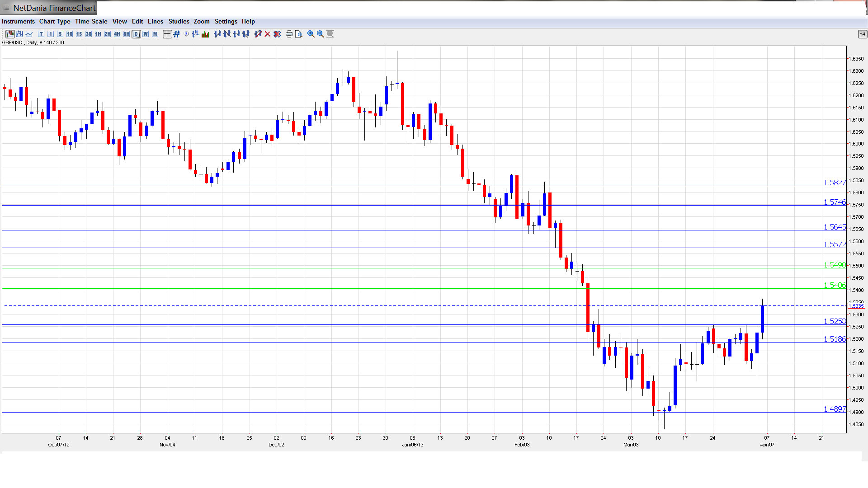
Task: Click the zoom out magnifier icon
Action: point(321,34)
